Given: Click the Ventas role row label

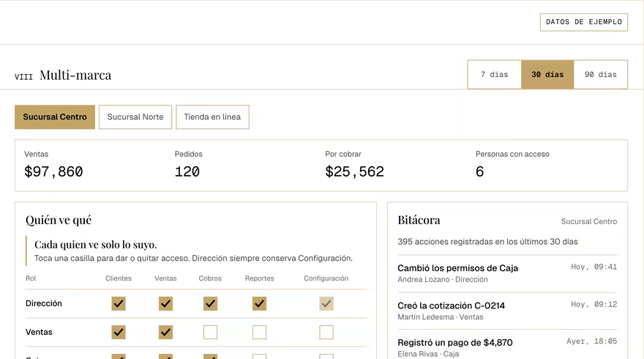Looking at the screenshot, I should point(39,332).
